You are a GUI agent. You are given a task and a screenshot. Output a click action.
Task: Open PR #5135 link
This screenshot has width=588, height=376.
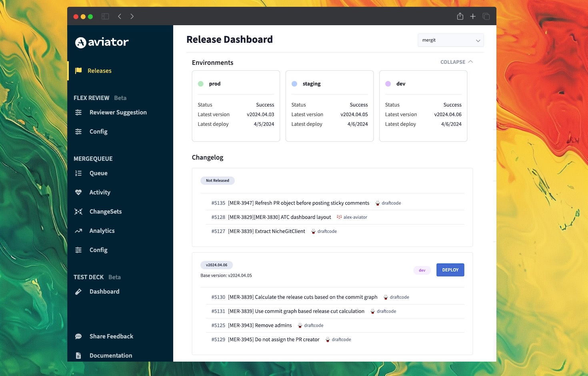[218, 203]
